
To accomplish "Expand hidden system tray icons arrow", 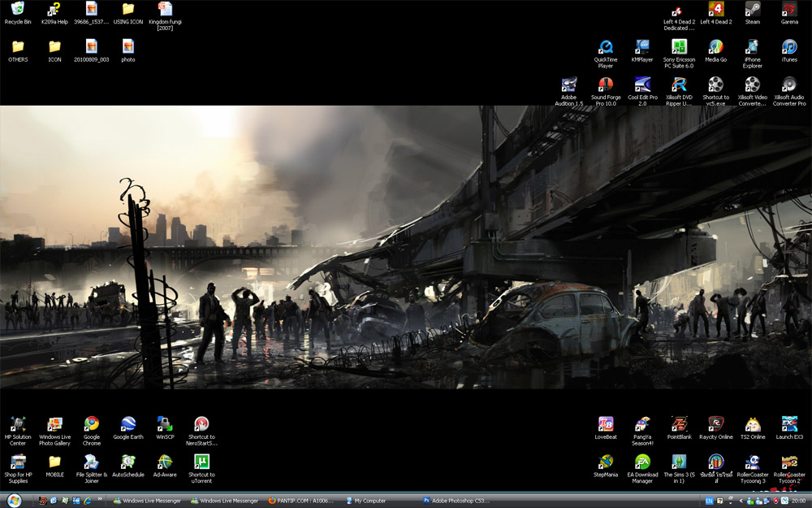I will (741, 501).
